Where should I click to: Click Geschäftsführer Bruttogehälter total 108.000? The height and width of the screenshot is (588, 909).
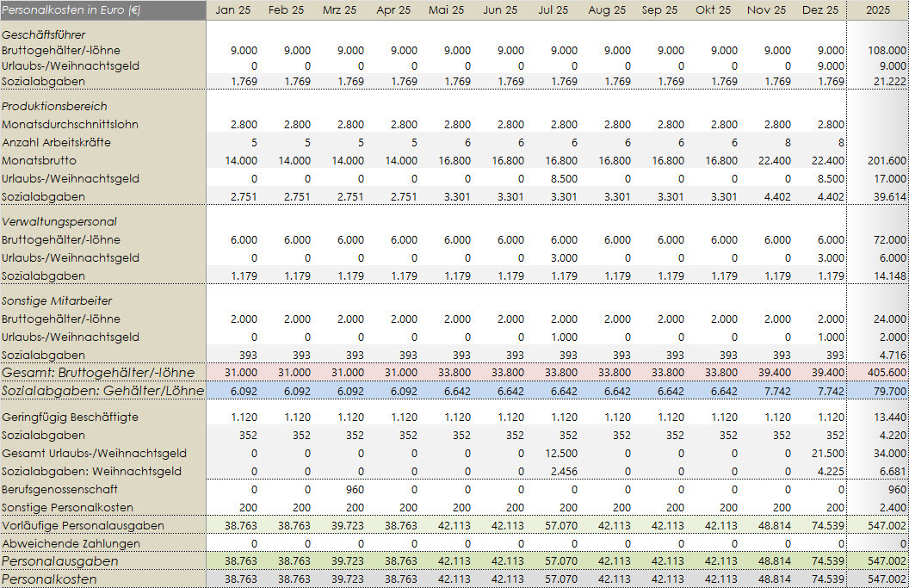pos(887,51)
